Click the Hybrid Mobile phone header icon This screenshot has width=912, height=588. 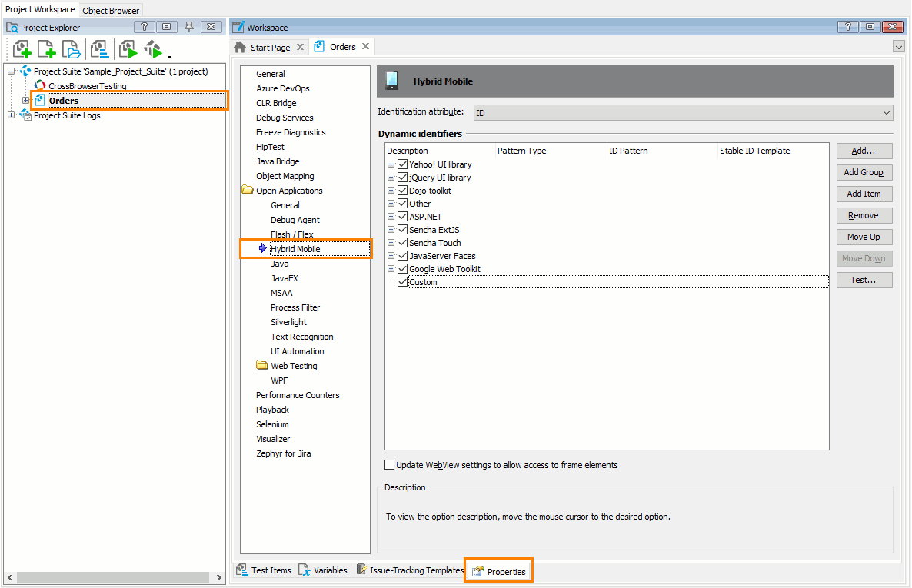coord(392,81)
